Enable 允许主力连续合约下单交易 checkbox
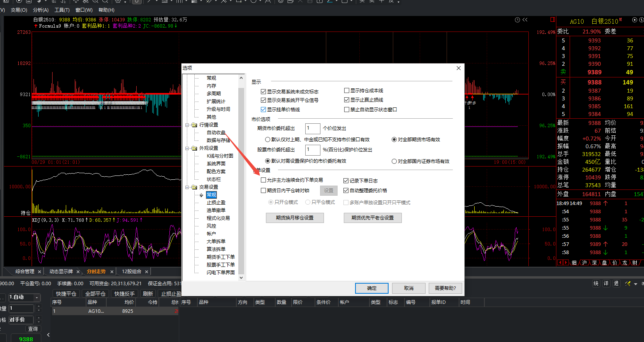This screenshot has height=342, width=644. (x=264, y=180)
